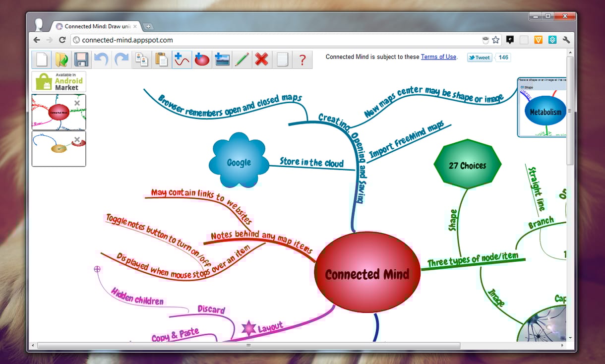Select the 'Straight line' branch label
This screenshot has width=605, height=364.
pos(537,189)
